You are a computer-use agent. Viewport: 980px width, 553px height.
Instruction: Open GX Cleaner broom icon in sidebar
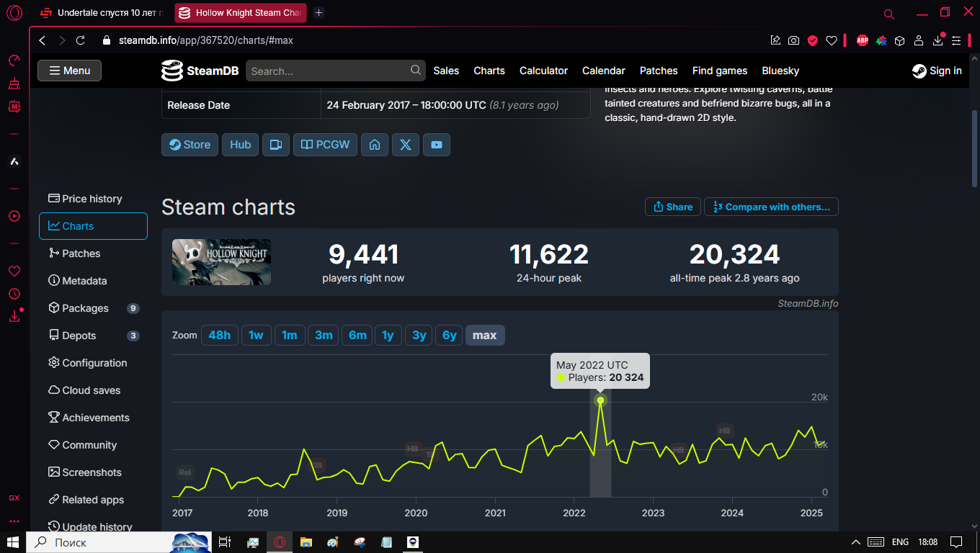point(14,84)
